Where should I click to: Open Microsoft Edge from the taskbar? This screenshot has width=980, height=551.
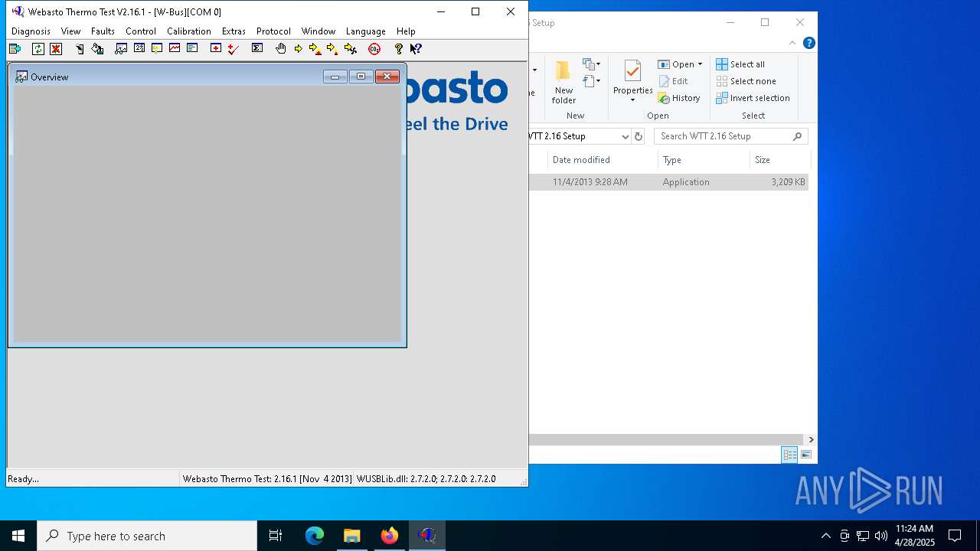coord(315,536)
